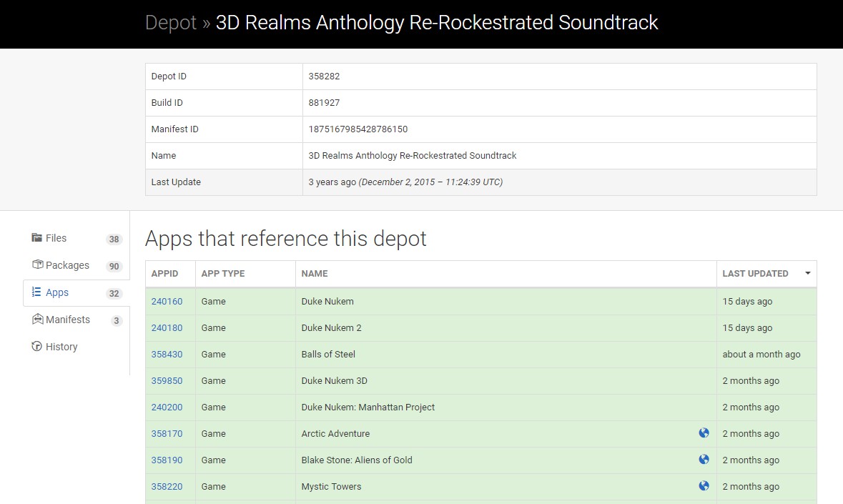The width and height of the screenshot is (843, 504).
Task: Click the Apps list icon
Action: point(37,292)
